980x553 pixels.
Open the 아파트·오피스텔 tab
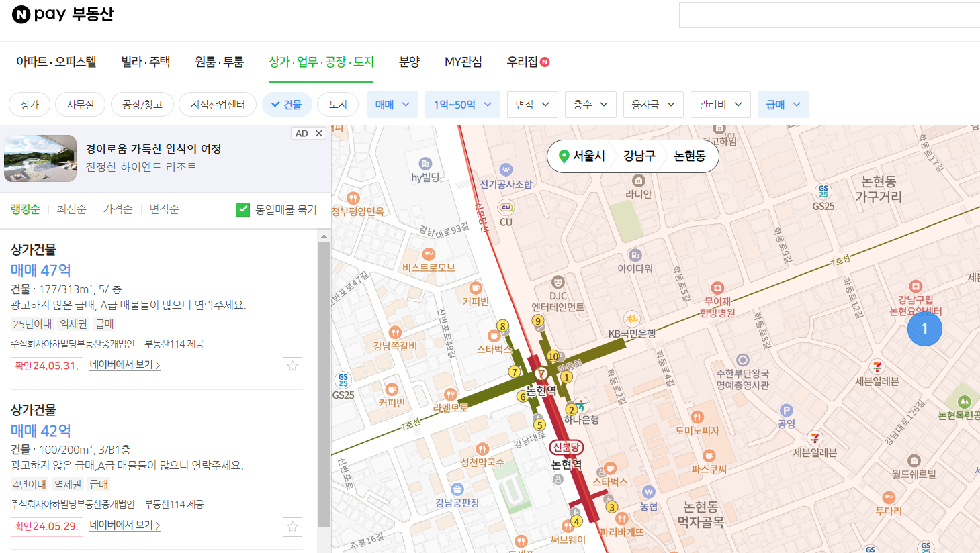56,62
